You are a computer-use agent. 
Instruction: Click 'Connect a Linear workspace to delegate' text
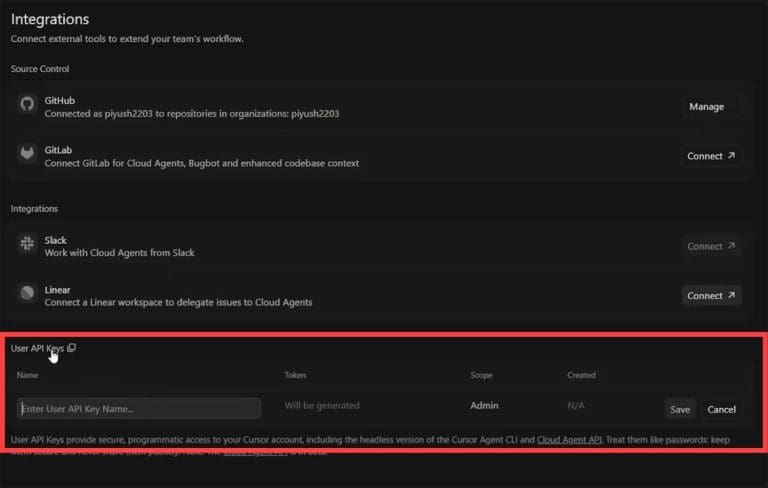[178, 302]
